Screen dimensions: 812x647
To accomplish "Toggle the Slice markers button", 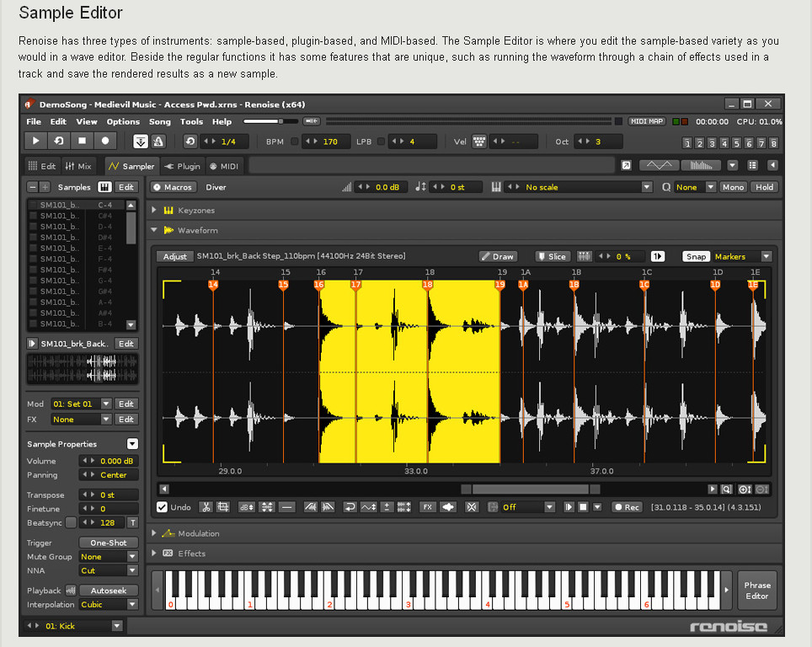I will pos(553,256).
